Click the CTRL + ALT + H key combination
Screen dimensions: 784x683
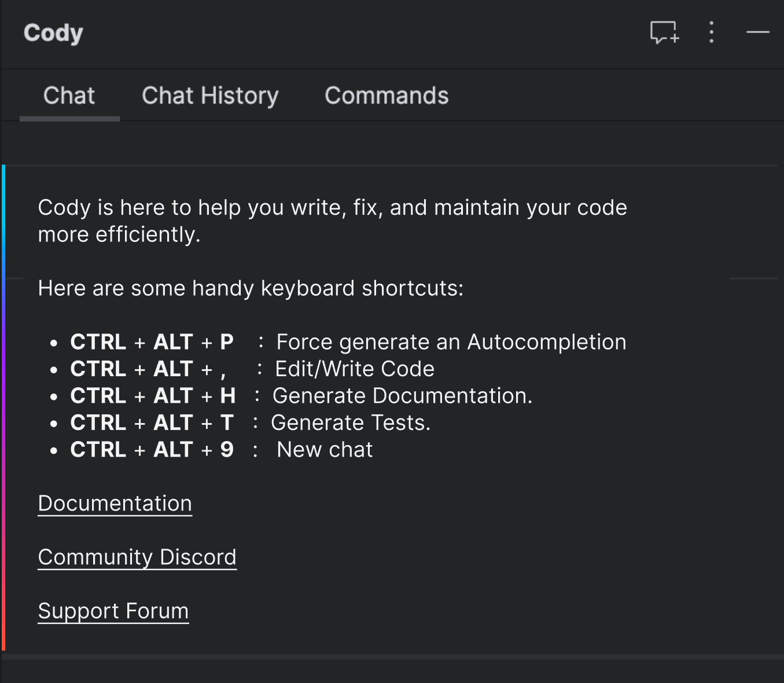pyautogui.click(x=153, y=396)
